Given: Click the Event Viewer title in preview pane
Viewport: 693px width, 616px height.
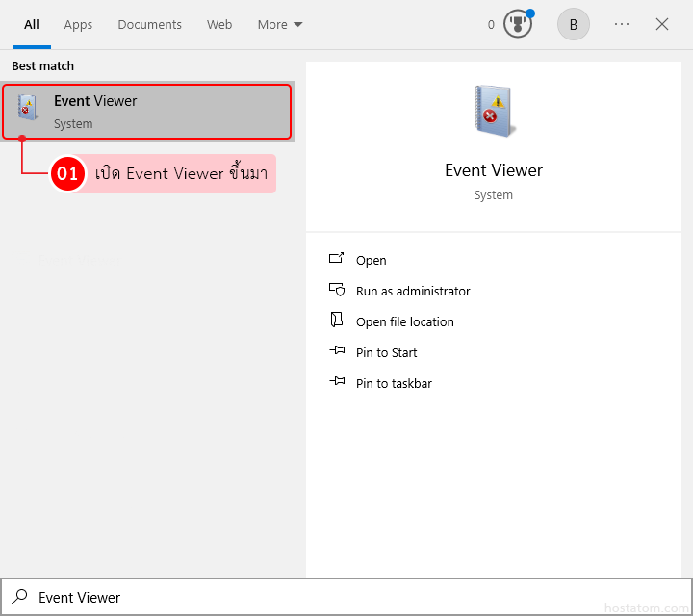Looking at the screenshot, I should pos(494,170).
